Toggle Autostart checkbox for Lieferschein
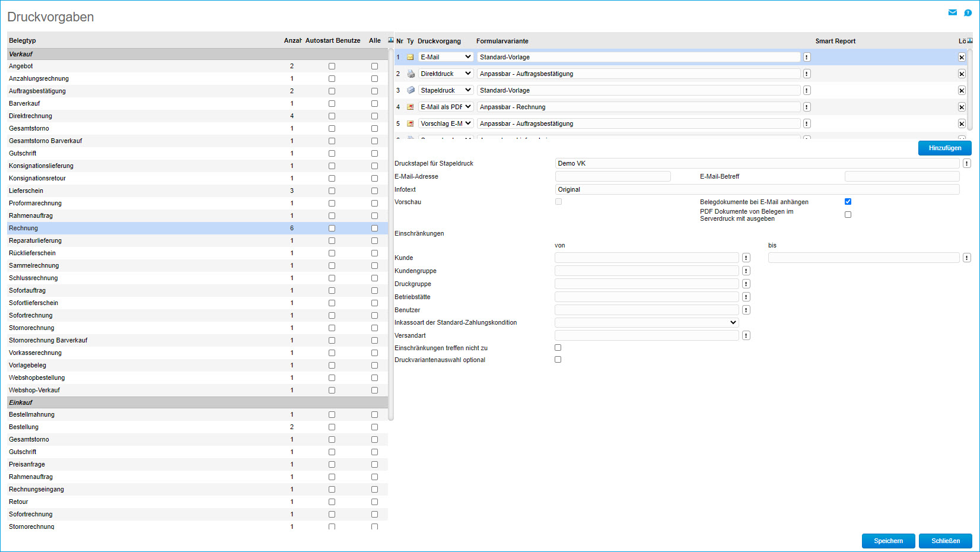The height and width of the screenshot is (552, 980). pos(332,191)
